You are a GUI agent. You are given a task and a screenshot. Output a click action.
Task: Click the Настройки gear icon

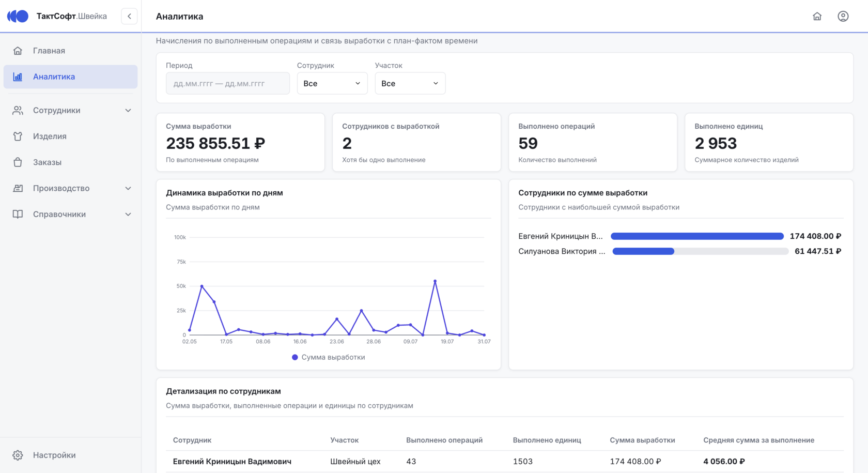point(18,455)
